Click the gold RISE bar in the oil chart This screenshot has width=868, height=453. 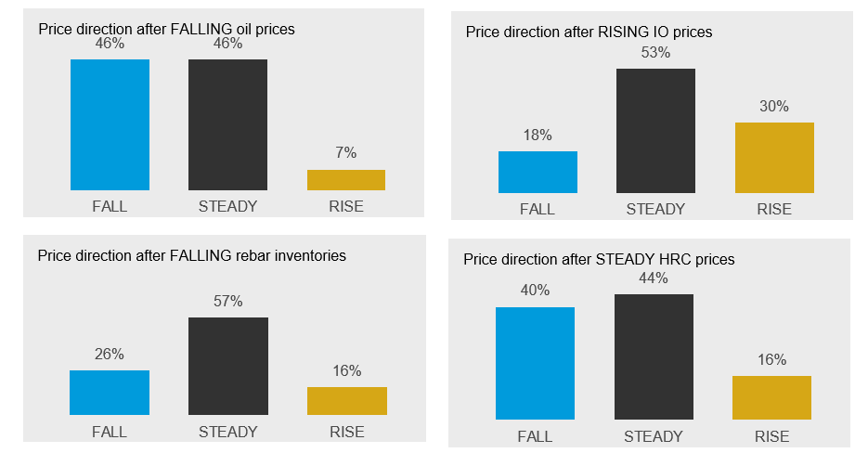tap(345, 180)
